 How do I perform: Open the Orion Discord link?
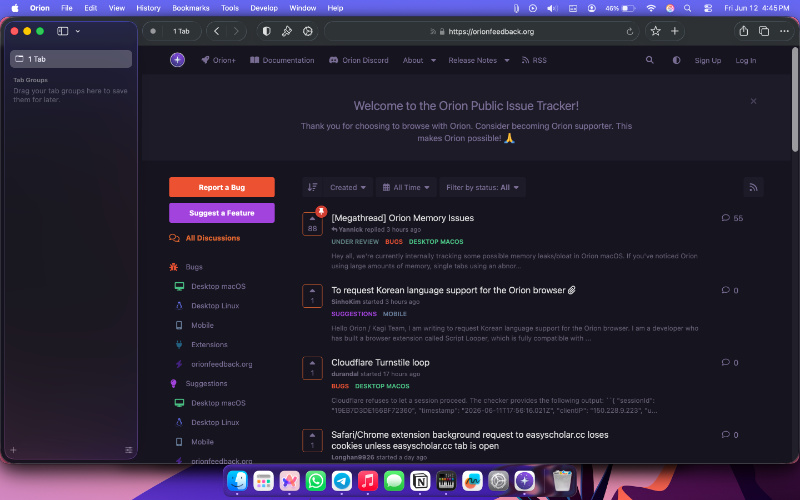tap(359, 60)
